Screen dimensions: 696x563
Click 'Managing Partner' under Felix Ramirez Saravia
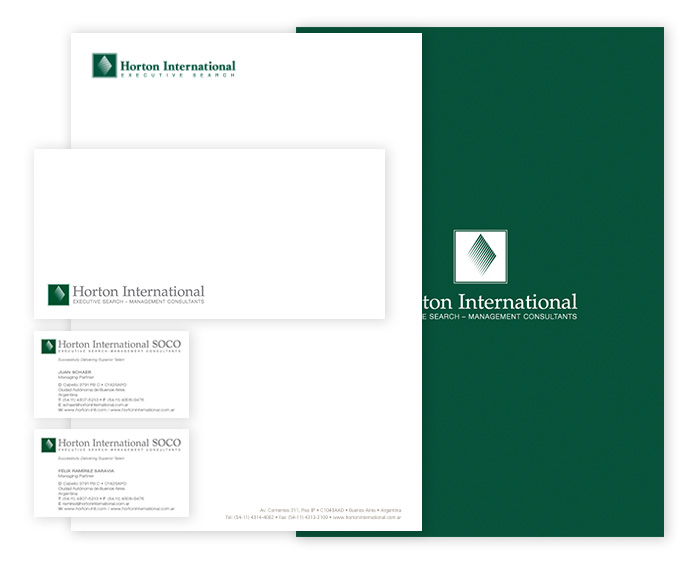point(76,476)
